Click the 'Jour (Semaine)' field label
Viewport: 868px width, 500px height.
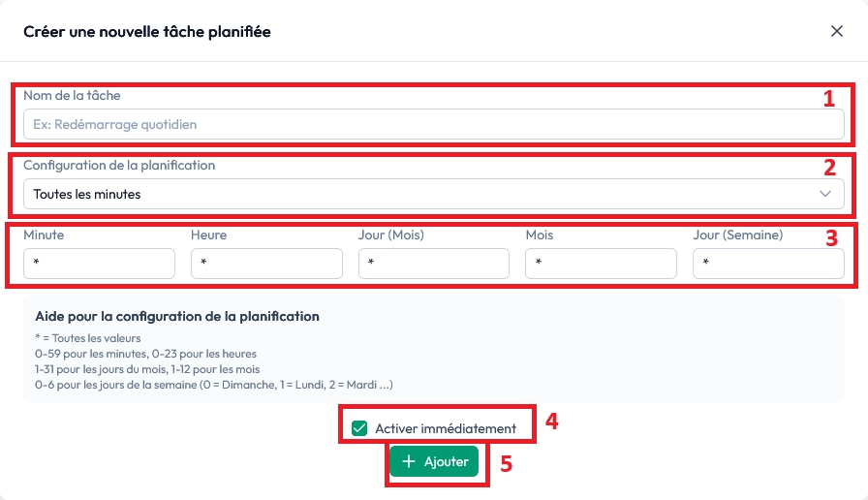click(738, 235)
